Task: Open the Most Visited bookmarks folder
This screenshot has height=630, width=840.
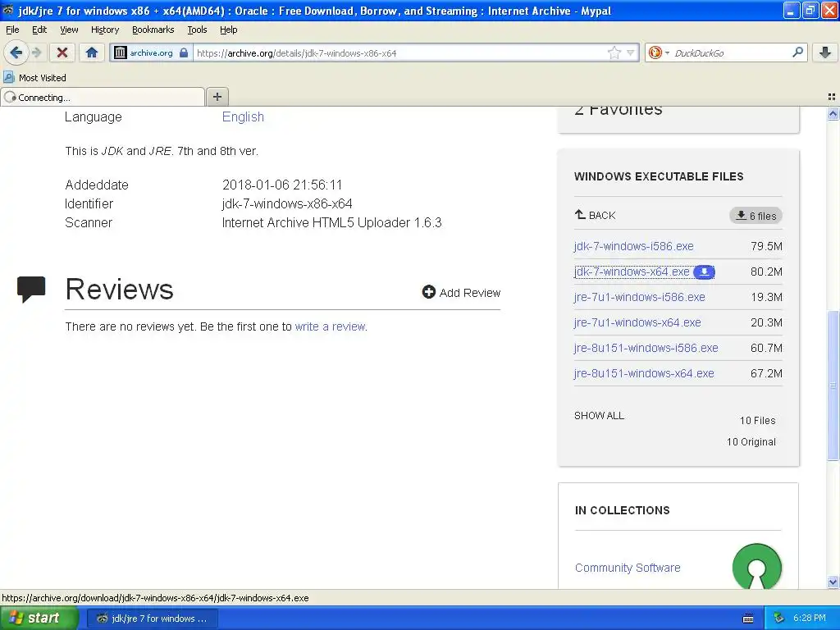Action: [x=35, y=78]
